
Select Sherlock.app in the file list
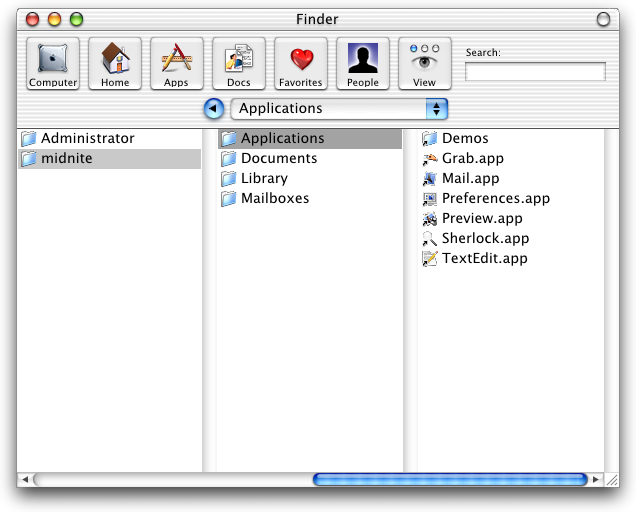coord(485,239)
